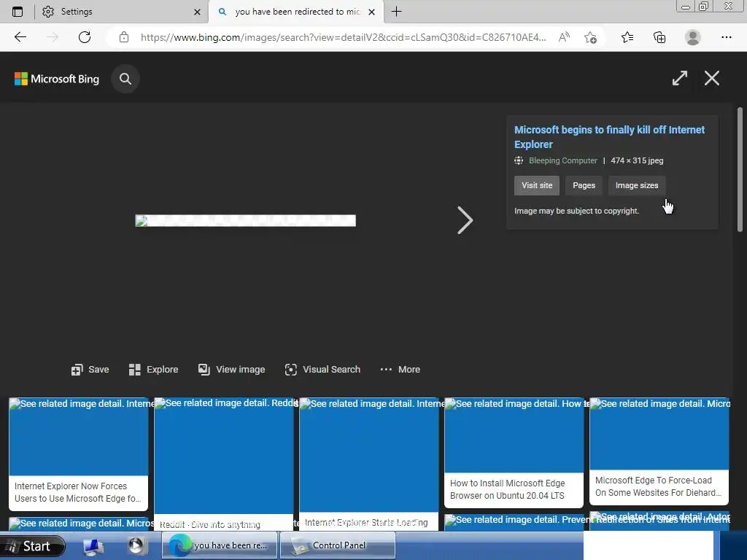The height and width of the screenshot is (560, 747).
Task: Switch to the Edge taskbar window
Action: (219, 545)
